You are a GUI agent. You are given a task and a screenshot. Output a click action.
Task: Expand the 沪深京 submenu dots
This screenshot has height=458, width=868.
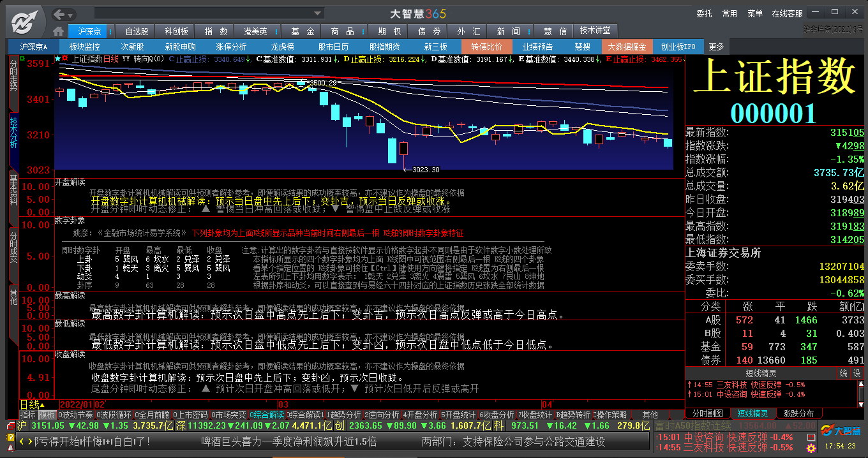tap(110, 31)
